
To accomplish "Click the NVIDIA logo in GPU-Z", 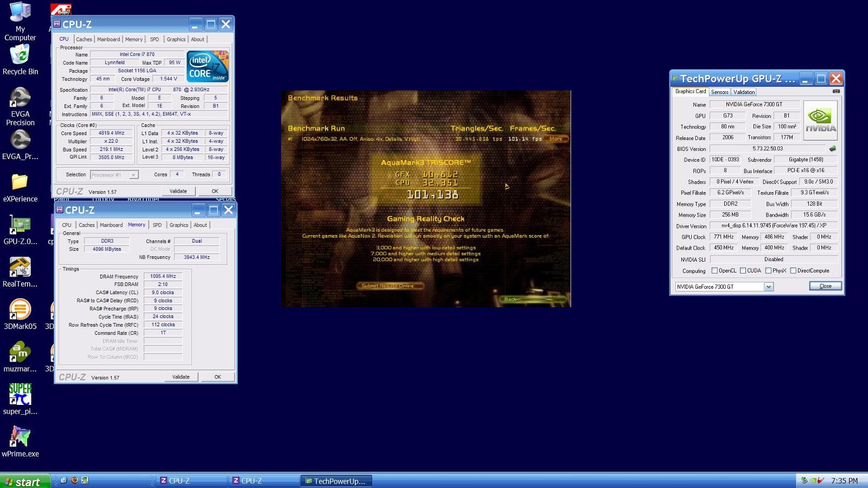I will [x=820, y=120].
